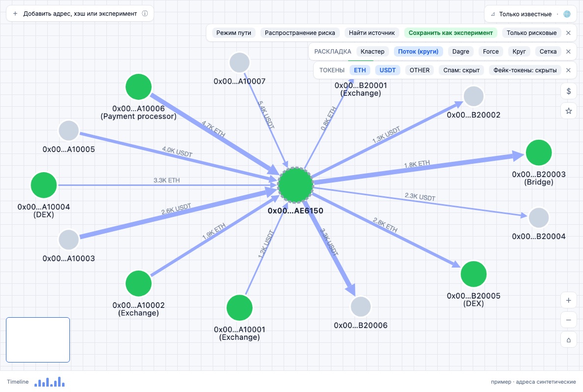Toggle the OTHER token filter

coord(420,70)
